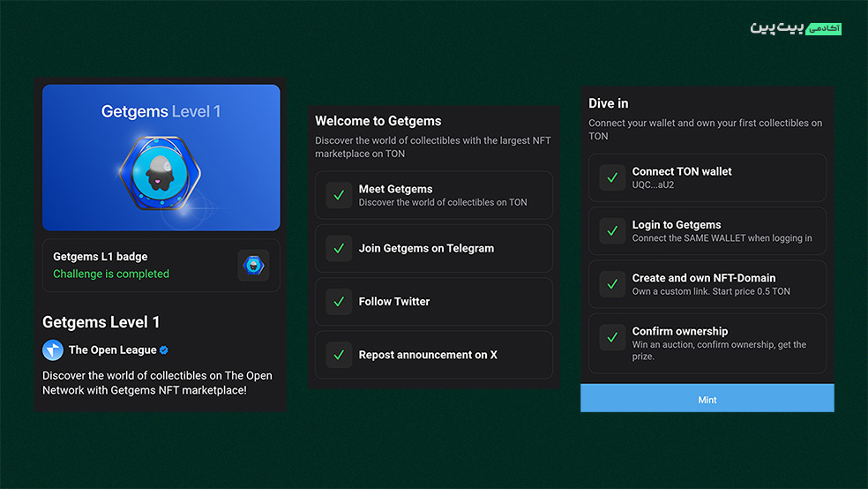Viewport: 868px width, 489px height.
Task: Select the Meet Getgems task title
Action: pos(395,189)
